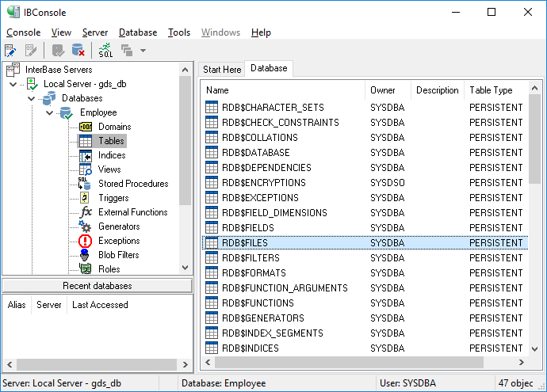Viewport: 547px width, 392px height.
Task: Select the Domains node icon
Action: click(x=86, y=127)
